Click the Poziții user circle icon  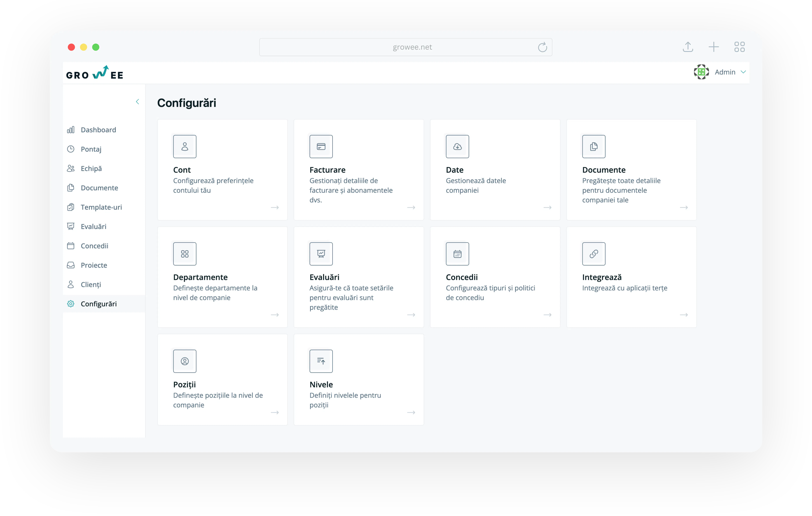184,361
